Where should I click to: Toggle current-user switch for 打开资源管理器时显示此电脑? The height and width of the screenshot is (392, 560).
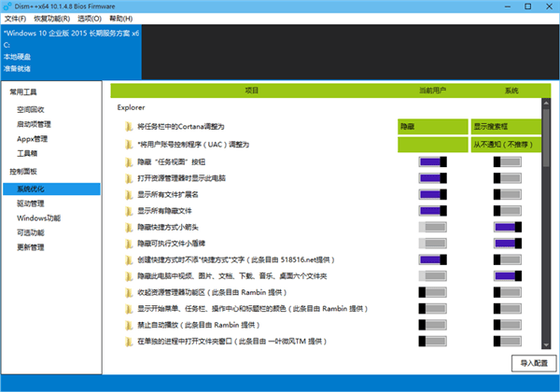click(x=433, y=178)
